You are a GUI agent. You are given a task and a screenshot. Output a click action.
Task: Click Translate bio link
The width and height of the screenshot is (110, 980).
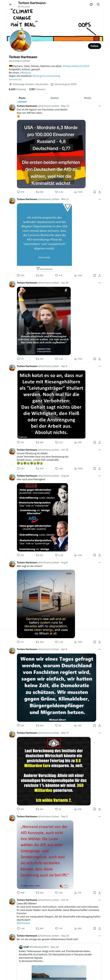tap(15, 80)
